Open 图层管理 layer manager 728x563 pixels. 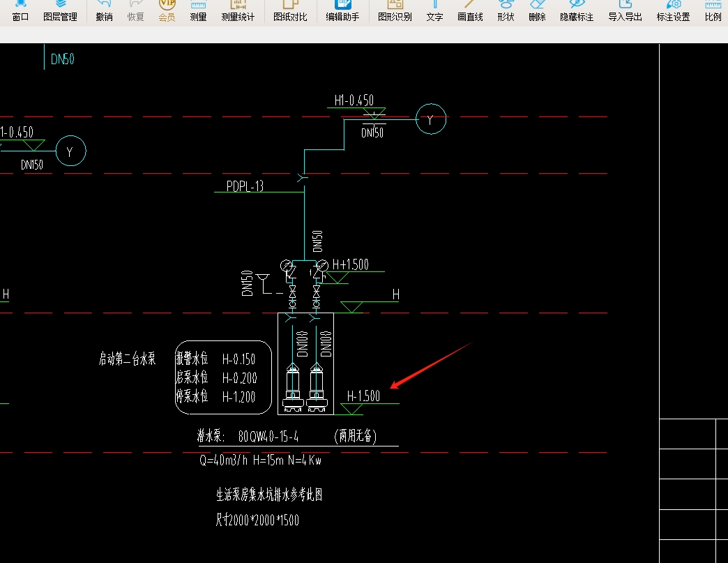coord(60,12)
